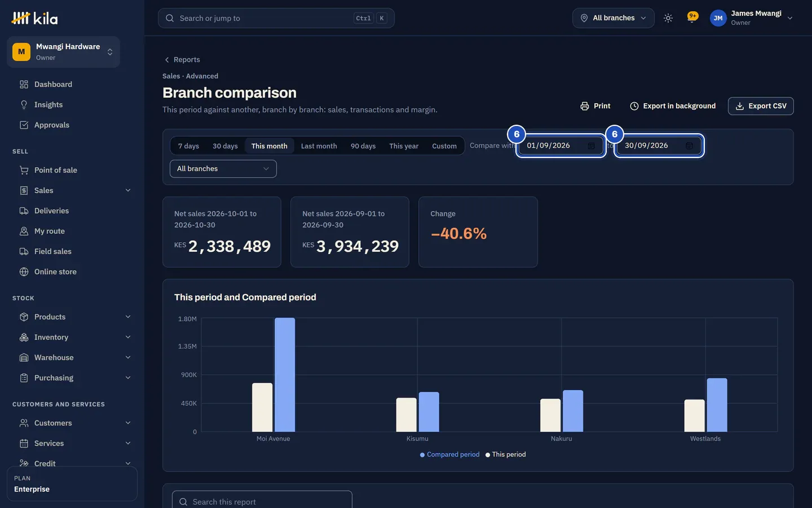The width and height of the screenshot is (812, 508).
Task: Click the Search or jump to field
Action: [x=276, y=18]
